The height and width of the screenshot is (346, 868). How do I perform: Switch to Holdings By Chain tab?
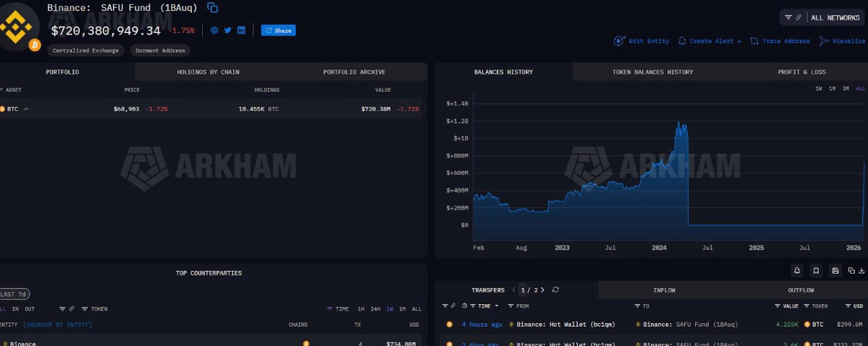click(x=208, y=72)
